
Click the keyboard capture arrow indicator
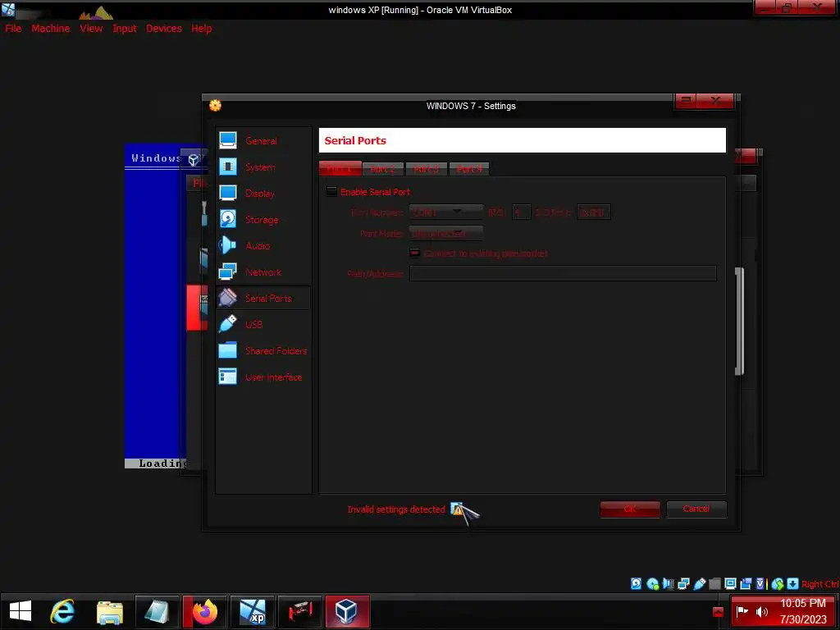point(793,584)
